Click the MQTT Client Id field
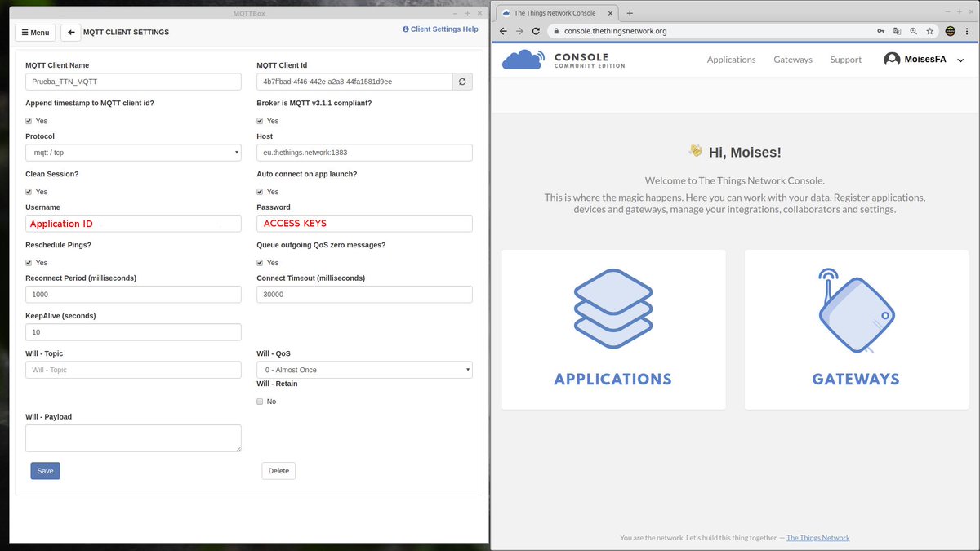 [x=354, y=82]
